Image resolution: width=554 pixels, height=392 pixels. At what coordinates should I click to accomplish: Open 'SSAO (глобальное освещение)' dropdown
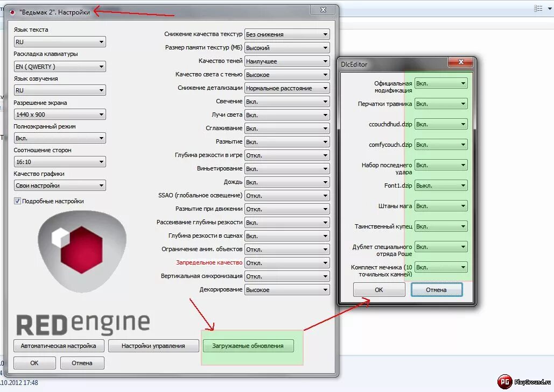(x=287, y=196)
